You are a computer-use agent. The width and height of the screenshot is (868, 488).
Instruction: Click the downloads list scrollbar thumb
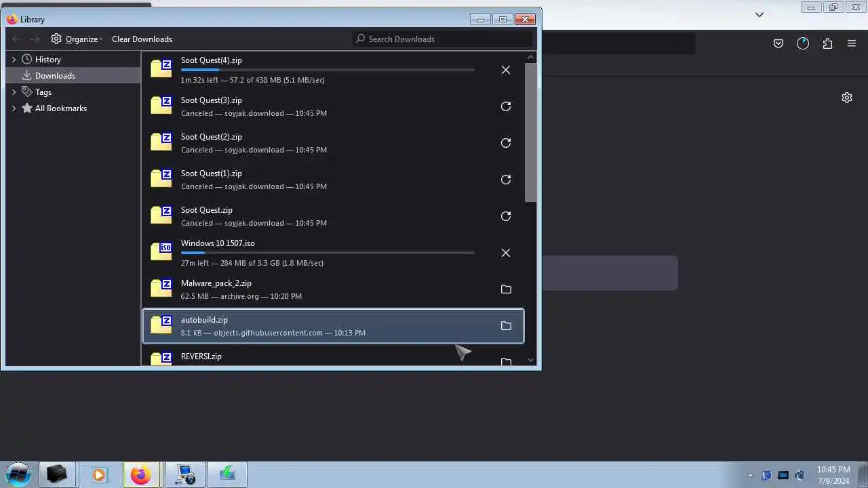point(530,132)
